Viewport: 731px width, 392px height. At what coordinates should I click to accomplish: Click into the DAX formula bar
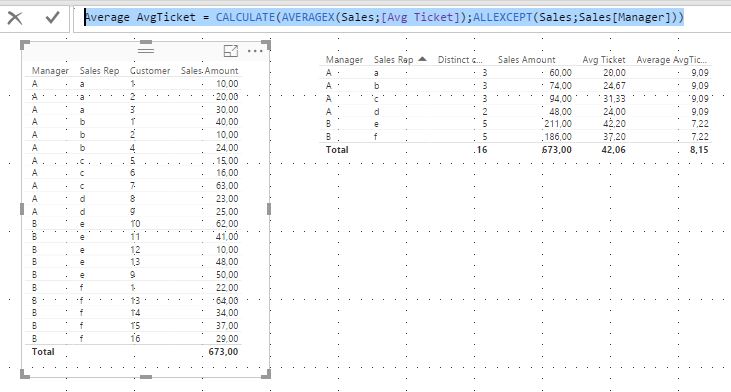401,18
